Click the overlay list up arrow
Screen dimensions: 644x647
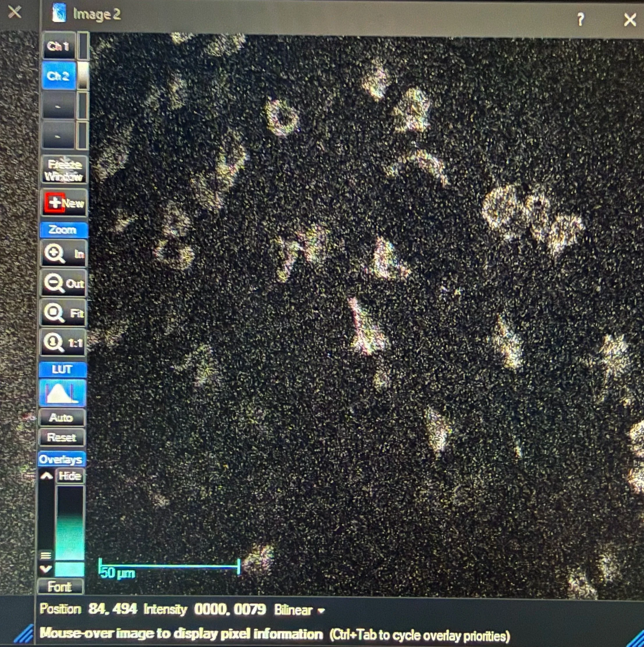[x=47, y=476]
